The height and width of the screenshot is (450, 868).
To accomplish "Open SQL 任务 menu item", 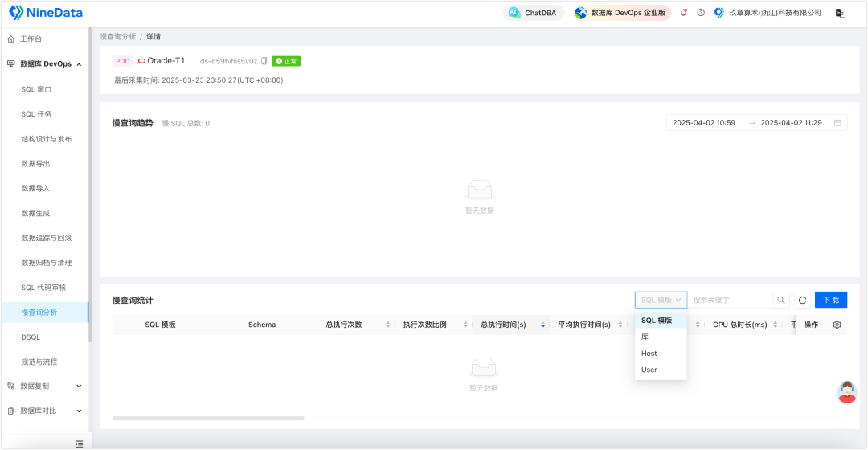I will pyautogui.click(x=36, y=114).
